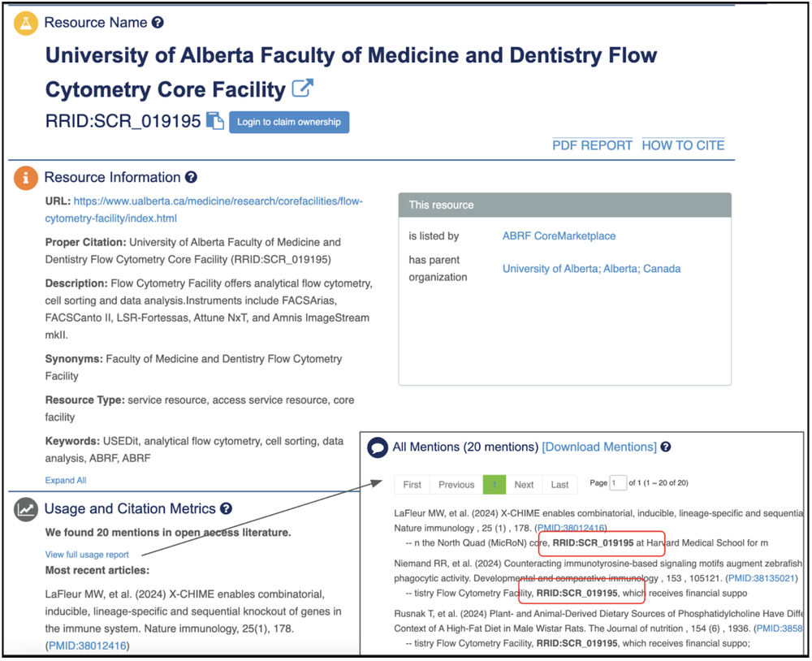
Task: Click 'We found 20 mentions' text
Action: (168, 533)
